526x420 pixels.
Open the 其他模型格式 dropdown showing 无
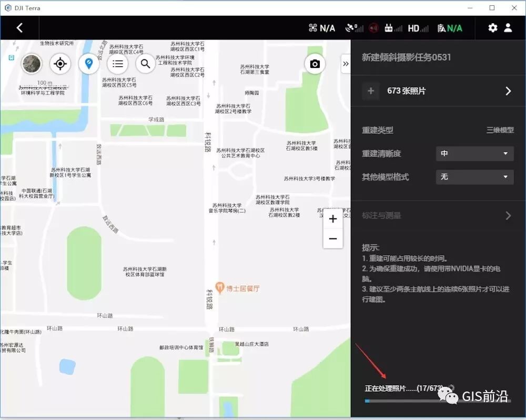click(x=474, y=177)
